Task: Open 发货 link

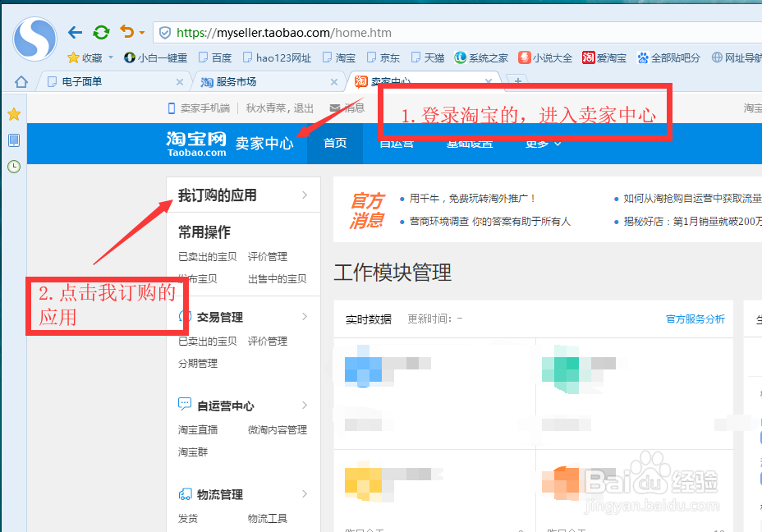Action: 187,518
